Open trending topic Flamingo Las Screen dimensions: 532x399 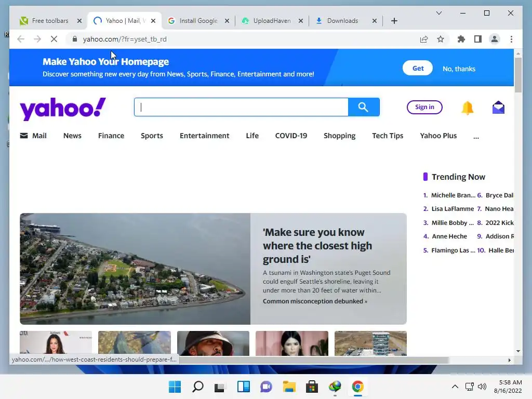point(453,250)
